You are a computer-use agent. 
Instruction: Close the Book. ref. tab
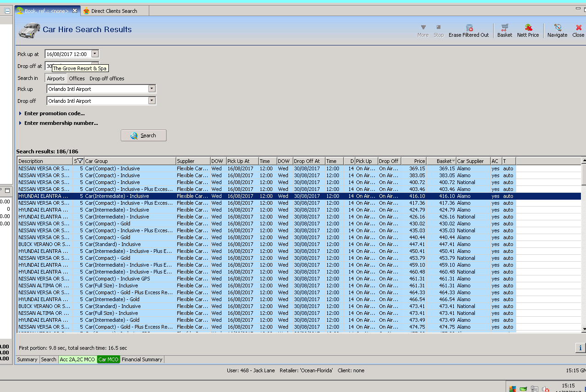75,11
